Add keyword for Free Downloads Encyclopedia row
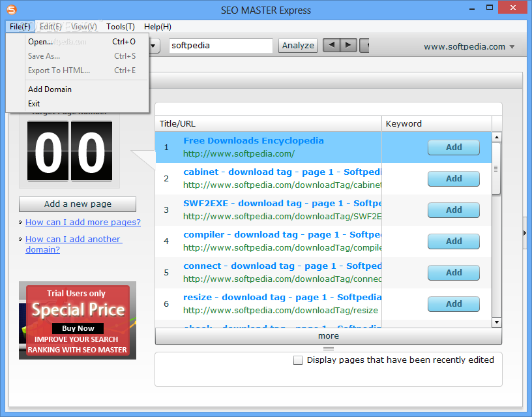This screenshot has height=417, width=532. click(x=454, y=147)
